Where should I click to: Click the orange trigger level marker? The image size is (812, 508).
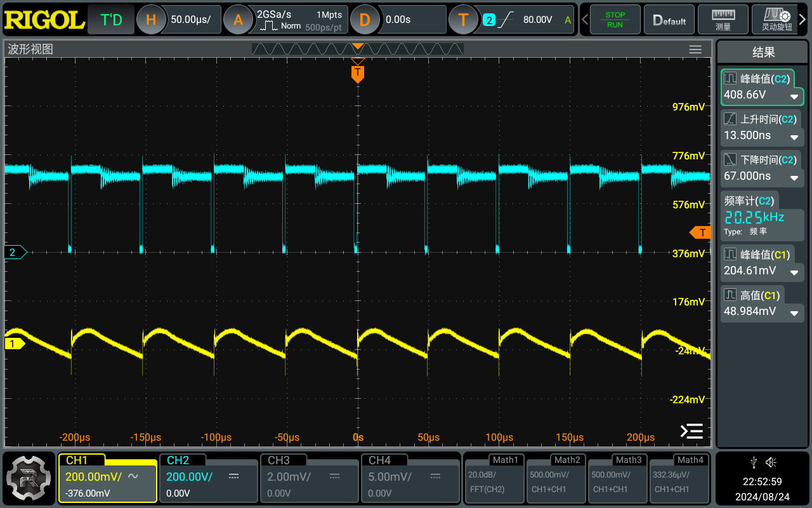click(700, 232)
